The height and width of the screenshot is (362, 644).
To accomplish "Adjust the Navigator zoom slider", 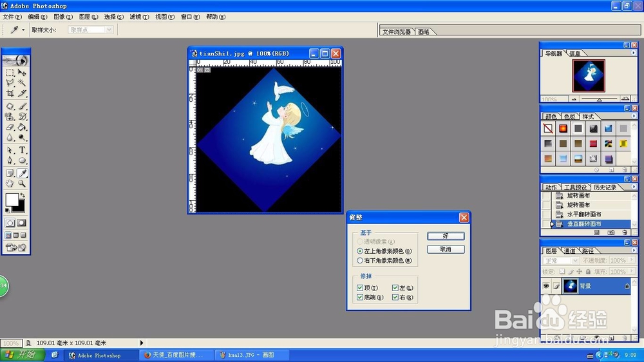I will coord(599,99).
